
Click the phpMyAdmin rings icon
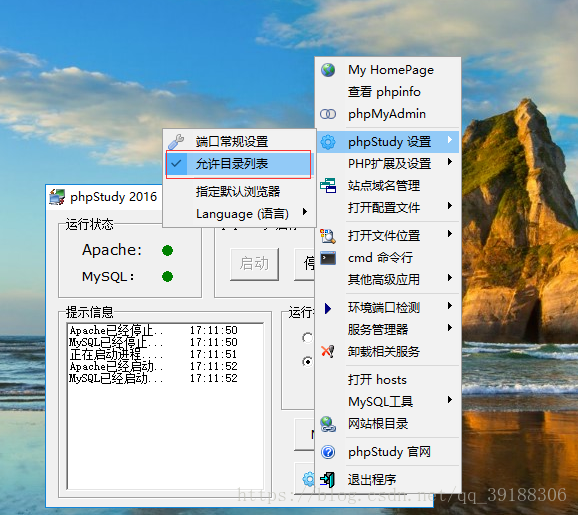[328, 114]
